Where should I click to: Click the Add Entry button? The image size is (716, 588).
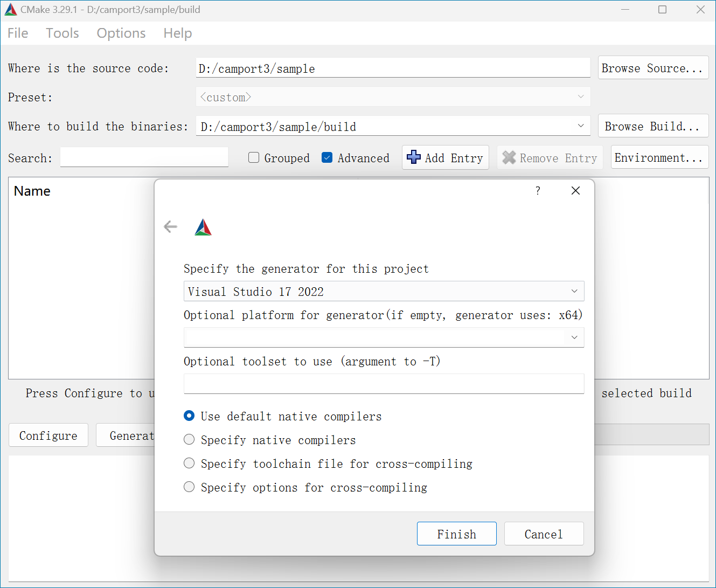pos(446,157)
